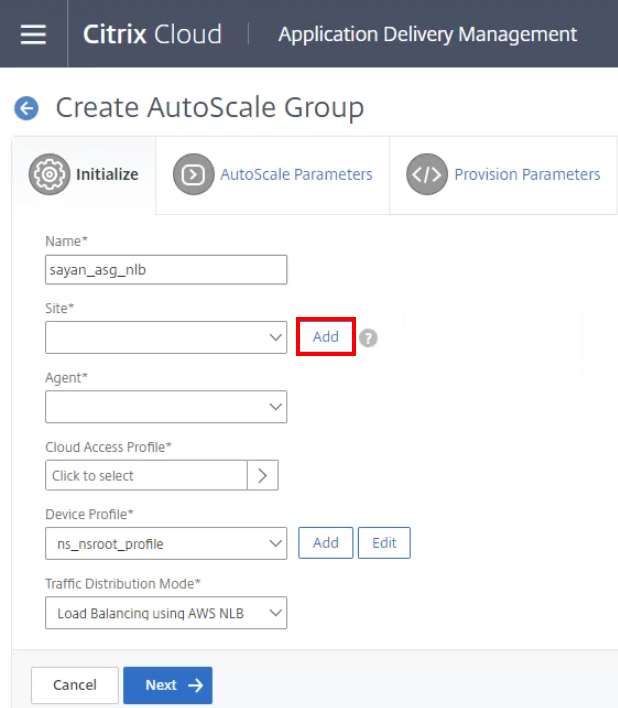Click the Name input field
The height and width of the screenshot is (708, 618).
(x=166, y=270)
